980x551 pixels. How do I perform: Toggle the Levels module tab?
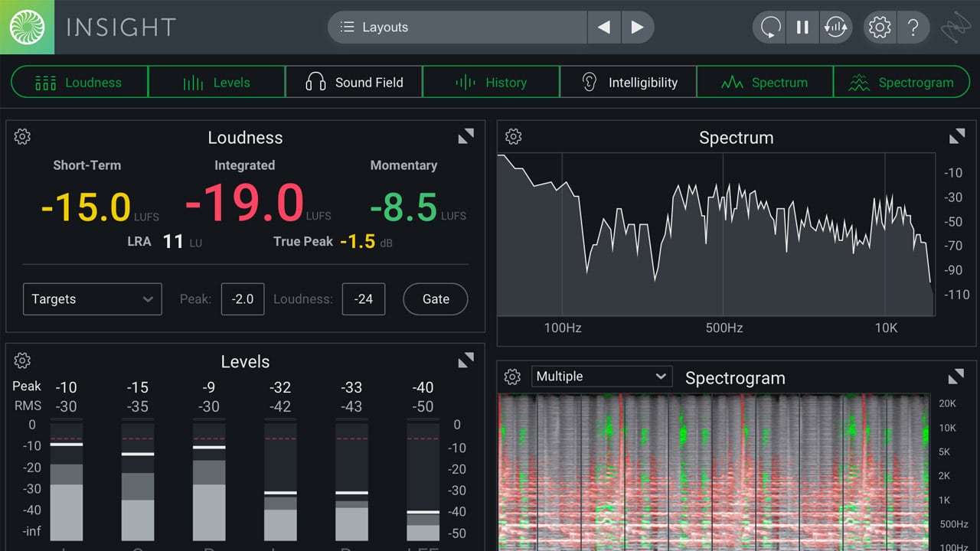coord(217,82)
